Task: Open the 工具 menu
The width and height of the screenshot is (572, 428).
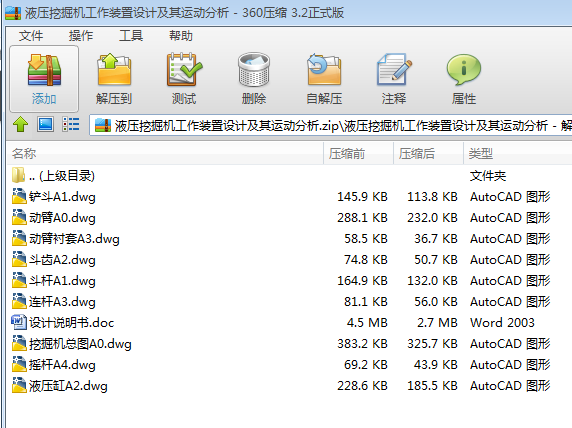Action: (131, 36)
